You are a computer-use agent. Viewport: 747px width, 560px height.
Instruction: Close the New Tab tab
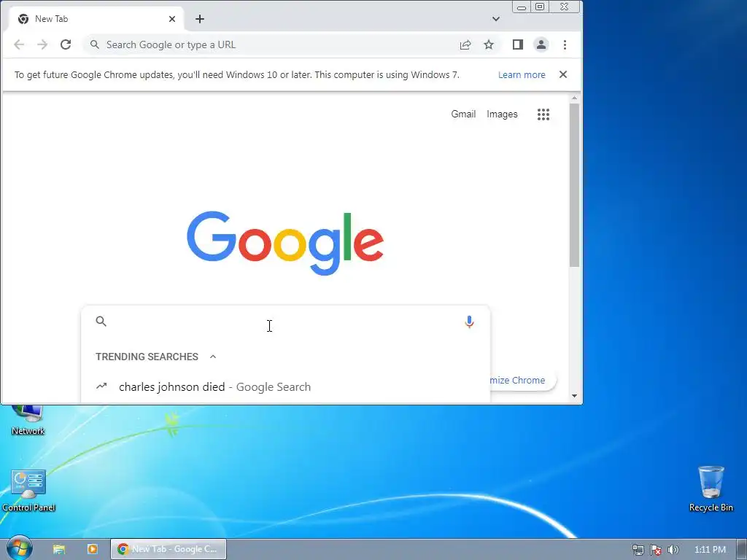tap(172, 19)
